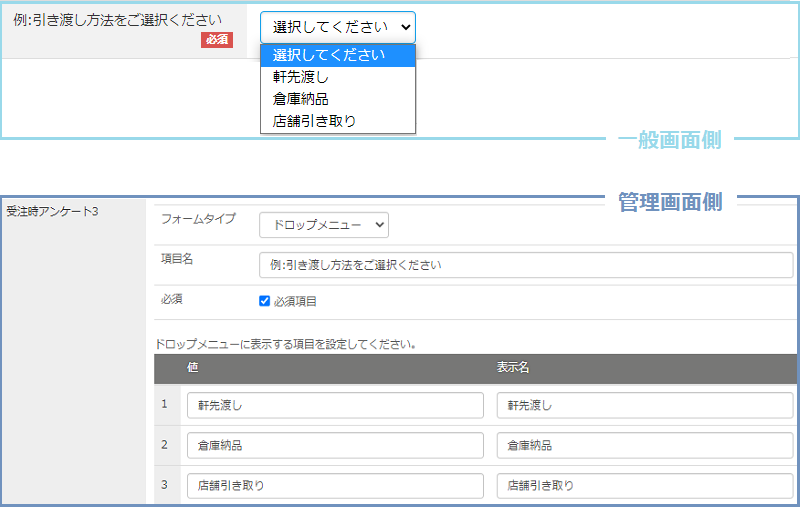Click the row 1 表示名 field 軒先渡し
Image resolution: width=800 pixels, height=508 pixels.
645,405
